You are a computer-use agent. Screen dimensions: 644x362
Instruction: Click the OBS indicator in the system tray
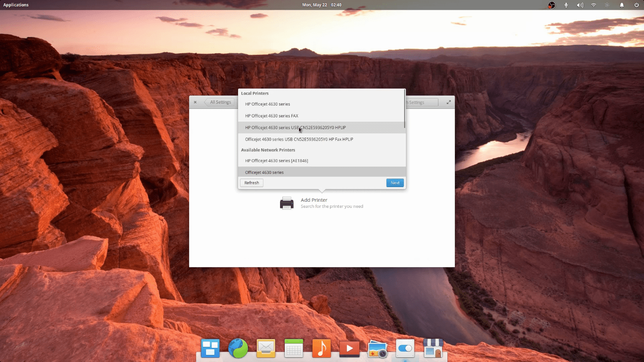pos(551,5)
